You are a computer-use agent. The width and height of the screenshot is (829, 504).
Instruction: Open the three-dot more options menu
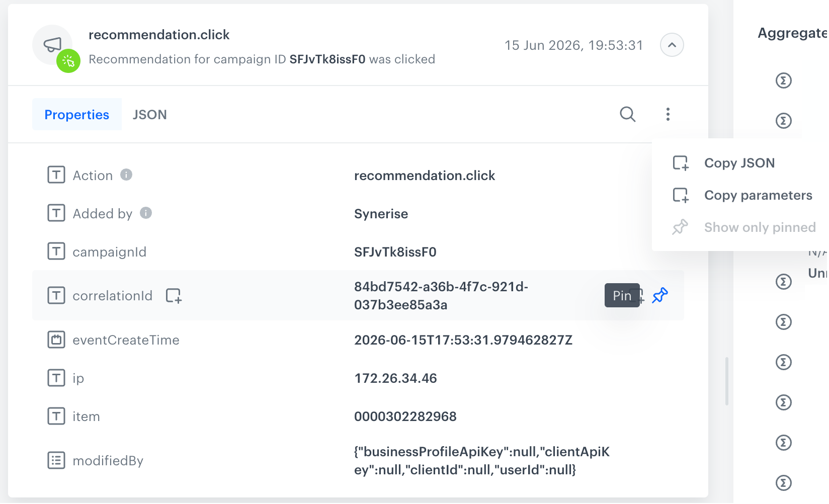click(x=668, y=114)
